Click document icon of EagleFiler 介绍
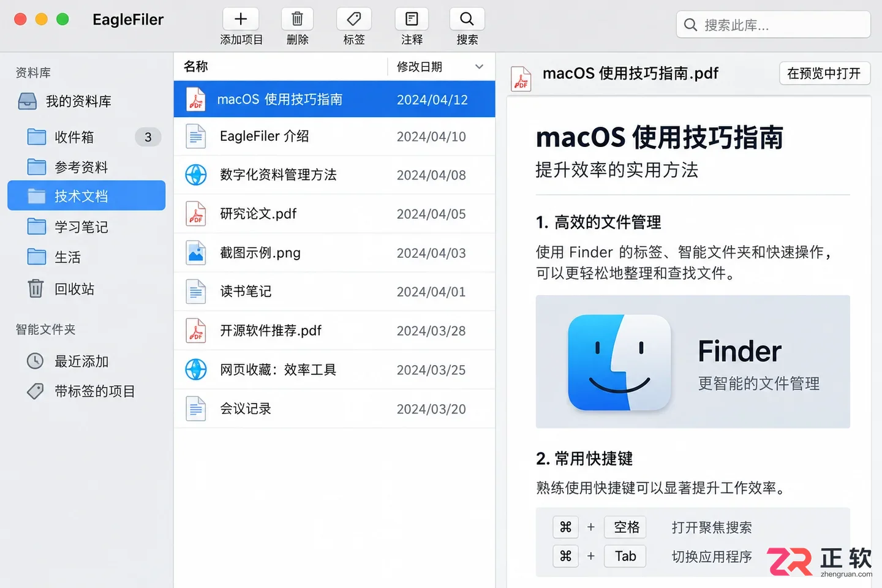The height and width of the screenshot is (588, 882). click(x=196, y=136)
